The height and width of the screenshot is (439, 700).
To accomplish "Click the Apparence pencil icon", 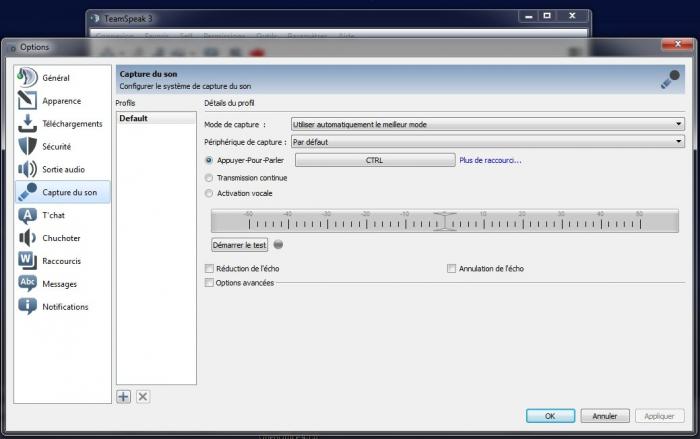I will pos(27,100).
